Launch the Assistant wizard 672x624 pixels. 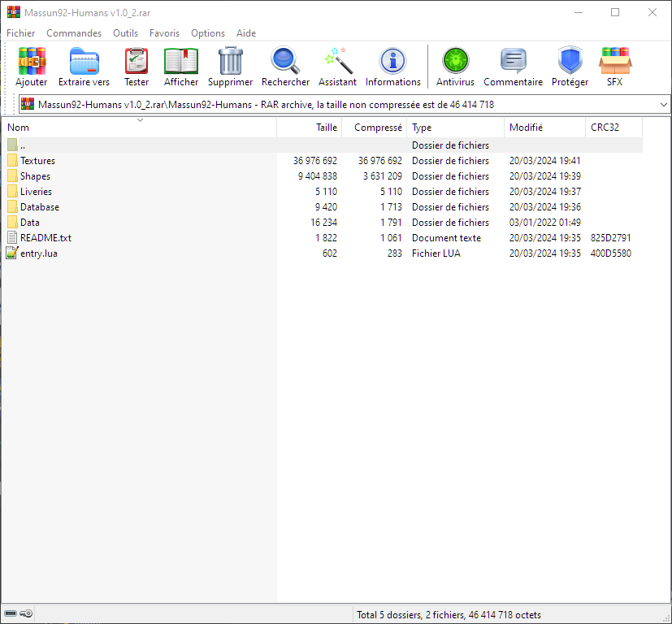click(x=337, y=61)
